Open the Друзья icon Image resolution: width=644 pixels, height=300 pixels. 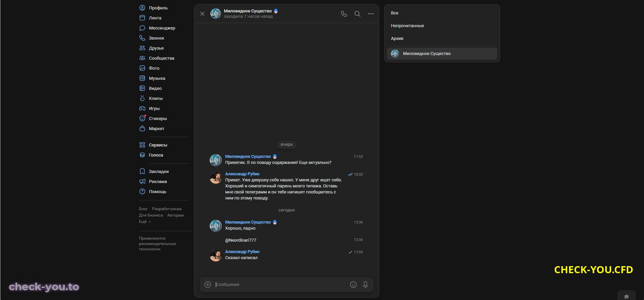[142, 48]
